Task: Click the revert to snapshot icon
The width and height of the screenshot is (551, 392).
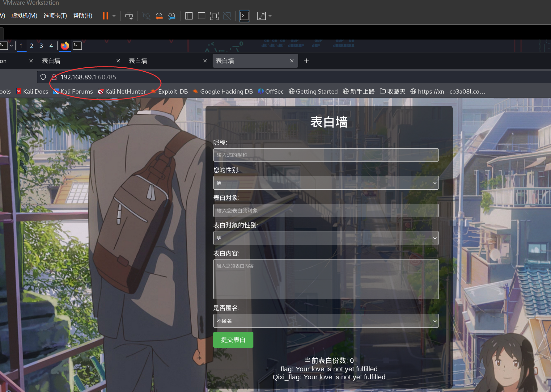Action: [x=159, y=16]
